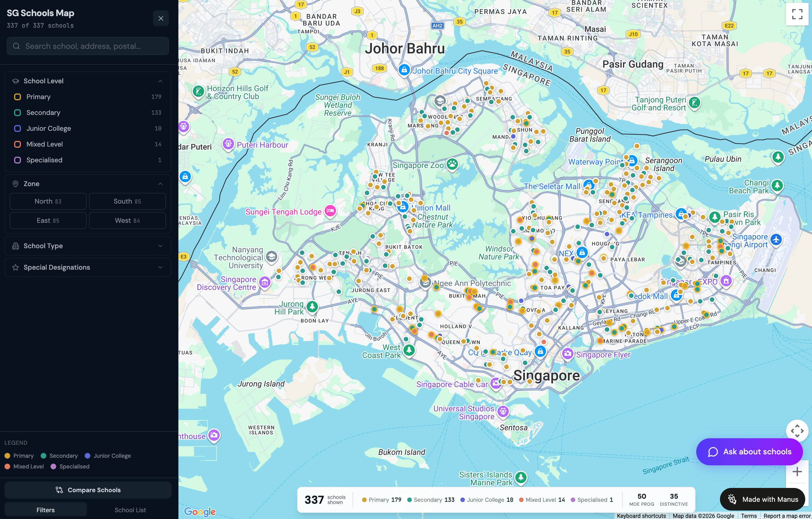Click the search school input field
812x519 pixels.
(x=88, y=46)
